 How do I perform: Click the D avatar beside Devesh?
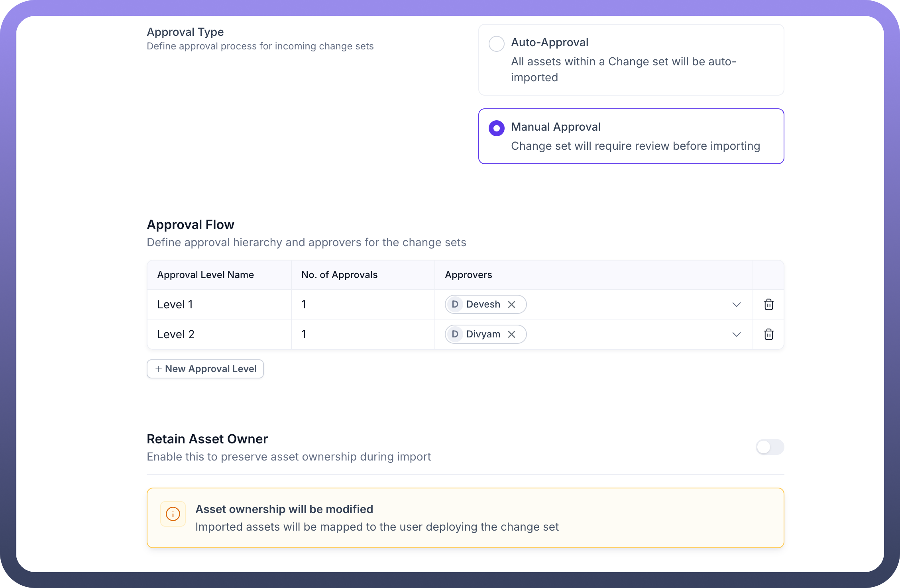pos(455,304)
